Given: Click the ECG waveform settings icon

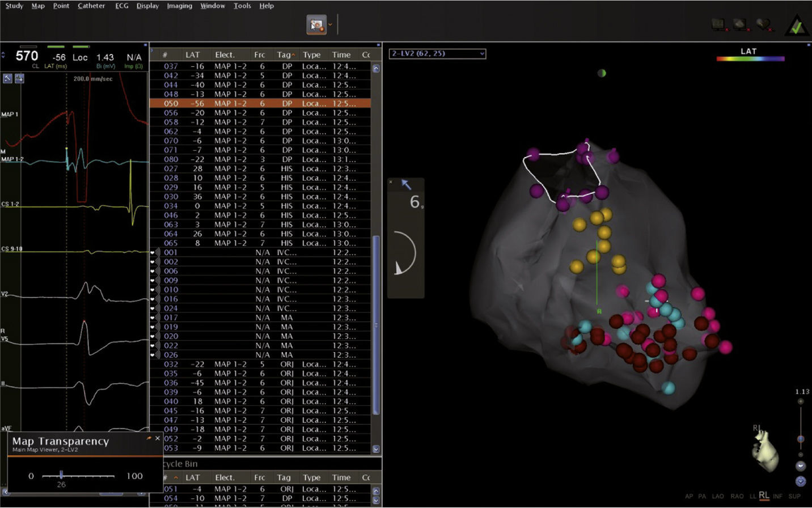Looking at the screenshot, I should 19,79.
